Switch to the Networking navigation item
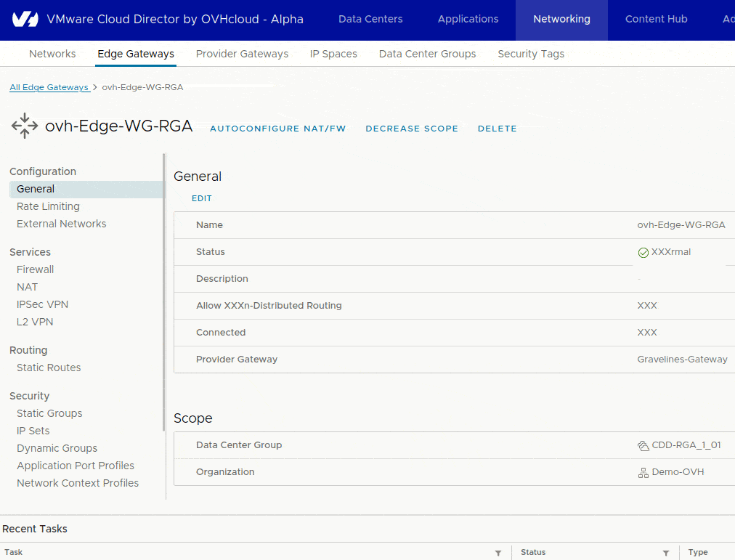This screenshot has height=560, width=735. [x=561, y=20]
